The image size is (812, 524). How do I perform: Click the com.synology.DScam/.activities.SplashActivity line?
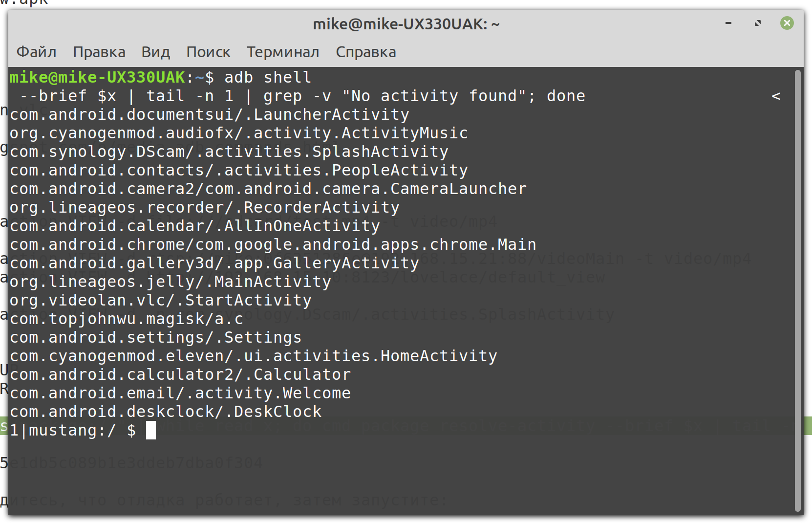pos(229,152)
